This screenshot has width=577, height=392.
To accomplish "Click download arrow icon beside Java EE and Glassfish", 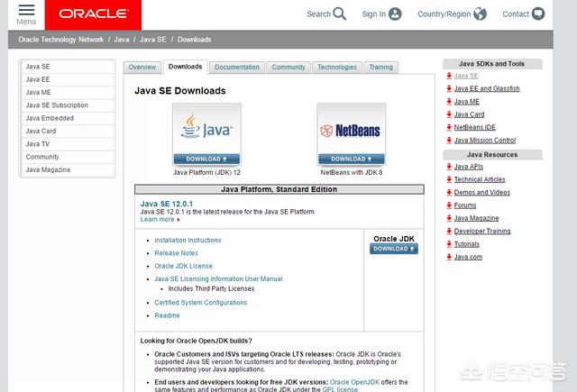I will coord(449,88).
